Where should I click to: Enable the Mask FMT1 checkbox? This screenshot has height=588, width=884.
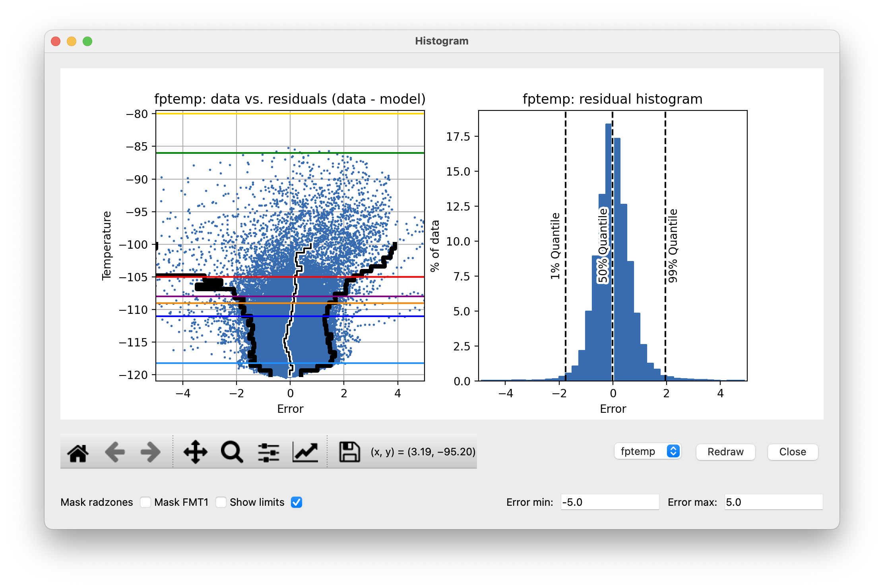(221, 502)
